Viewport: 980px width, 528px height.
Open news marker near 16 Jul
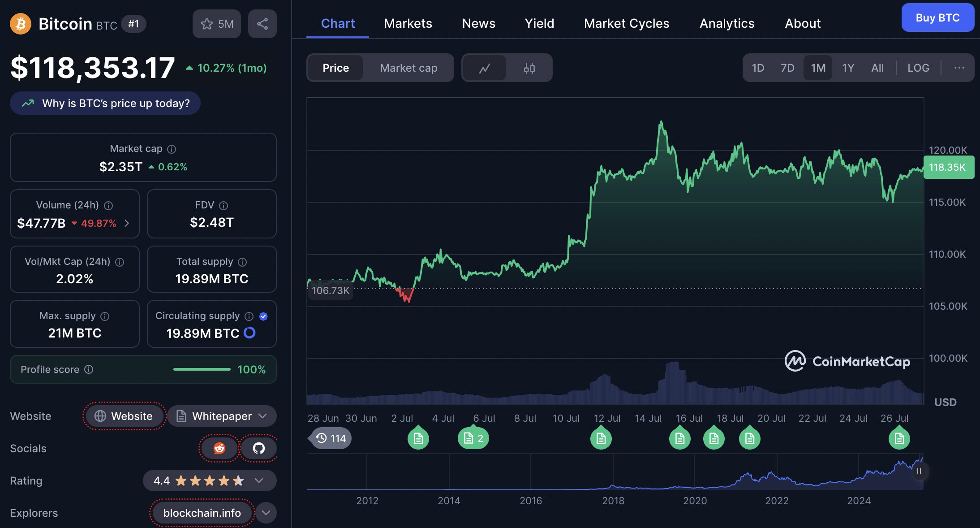click(x=680, y=438)
